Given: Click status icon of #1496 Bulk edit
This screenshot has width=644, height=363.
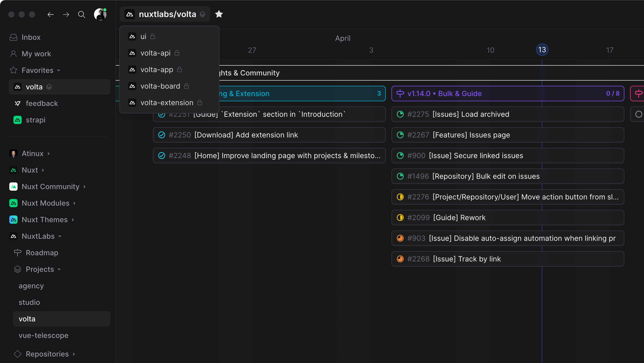Looking at the screenshot, I should coord(400,176).
